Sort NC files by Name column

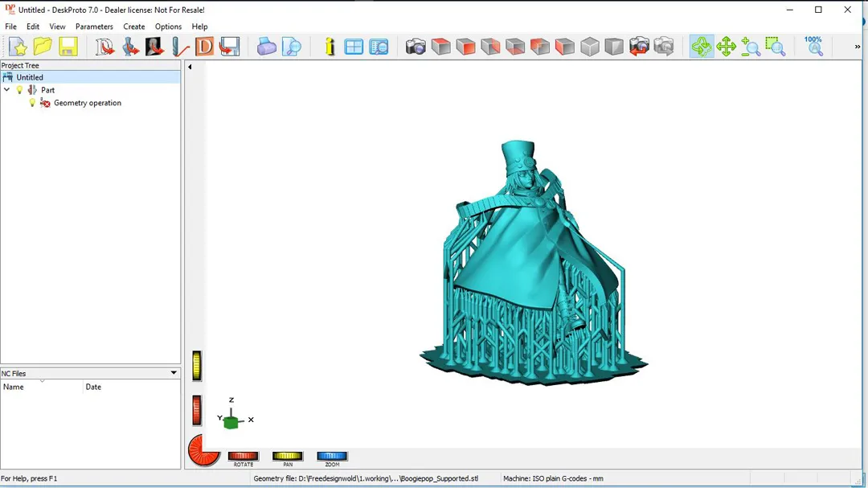tap(42, 387)
